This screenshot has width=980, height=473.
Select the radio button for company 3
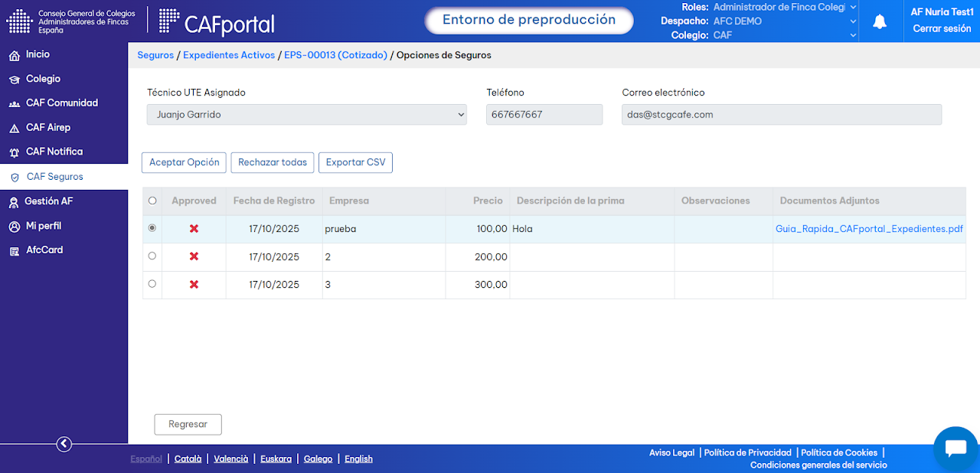coord(152,284)
